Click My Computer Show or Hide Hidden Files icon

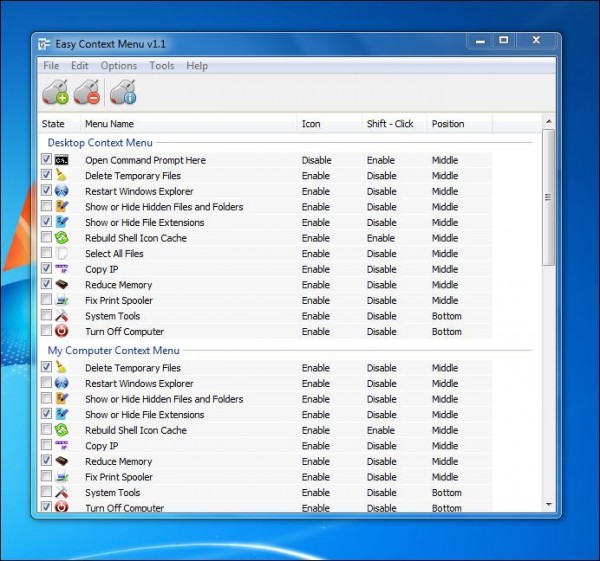tap(61, 399)
